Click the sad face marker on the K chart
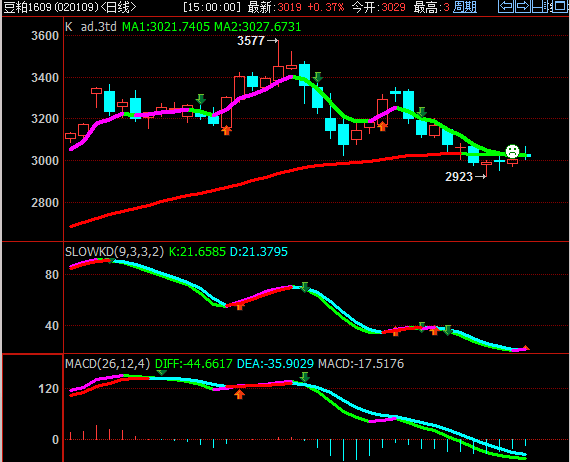570x462 pixels. coord(513,151)
